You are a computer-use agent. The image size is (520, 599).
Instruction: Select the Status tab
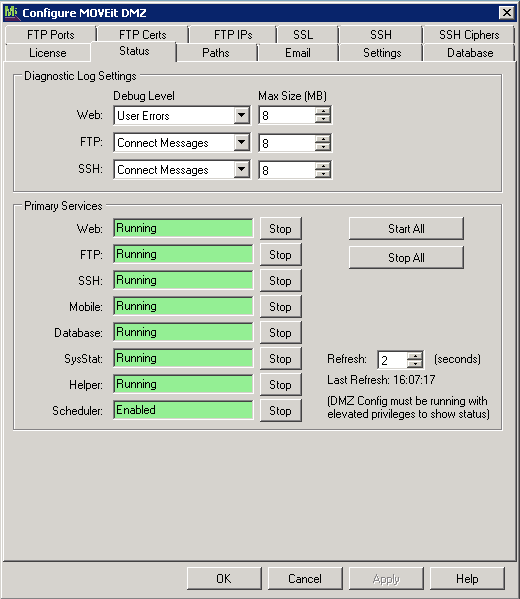(134, 51)
